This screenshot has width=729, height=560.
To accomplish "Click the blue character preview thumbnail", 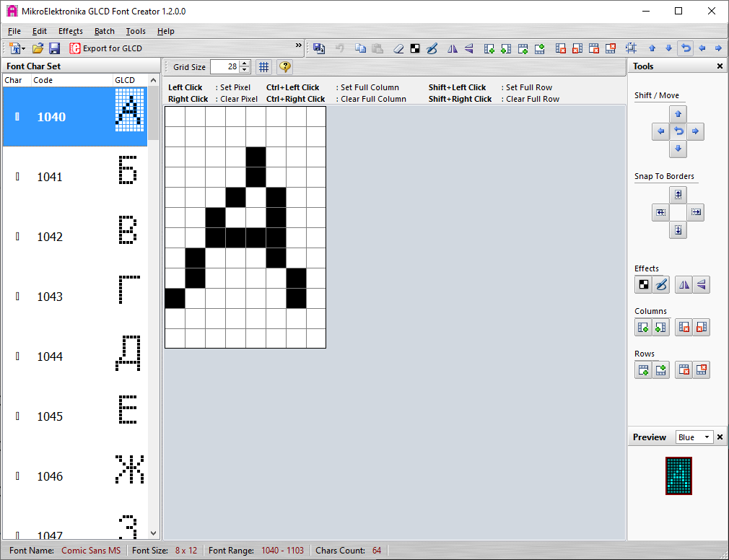I will [x=678, y=476].
